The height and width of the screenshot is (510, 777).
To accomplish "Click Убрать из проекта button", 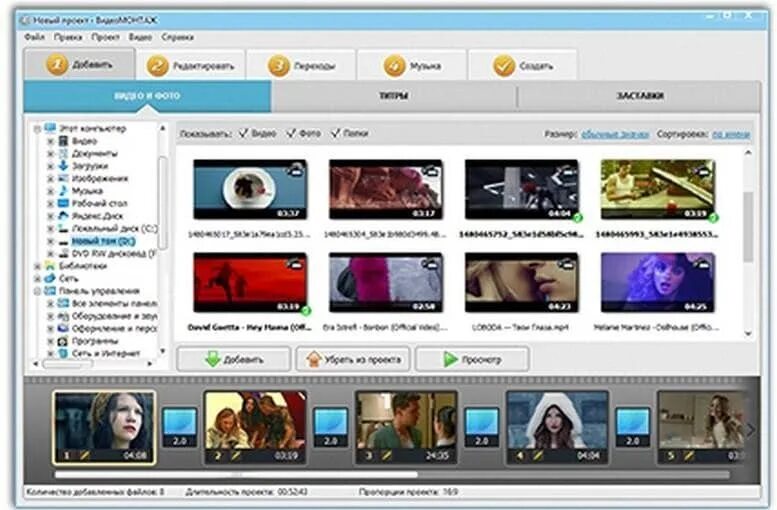I will [x=353, y=359].
